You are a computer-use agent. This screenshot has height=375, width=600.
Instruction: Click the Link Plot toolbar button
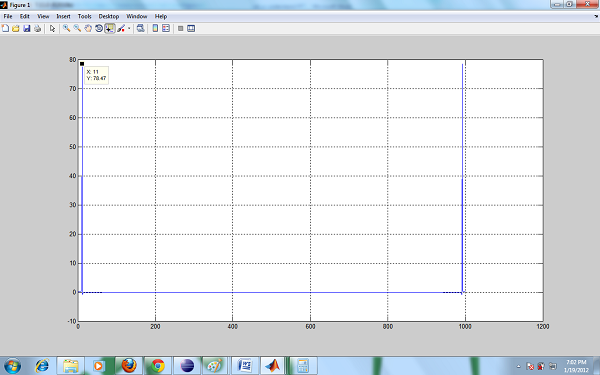coord(140,28)
